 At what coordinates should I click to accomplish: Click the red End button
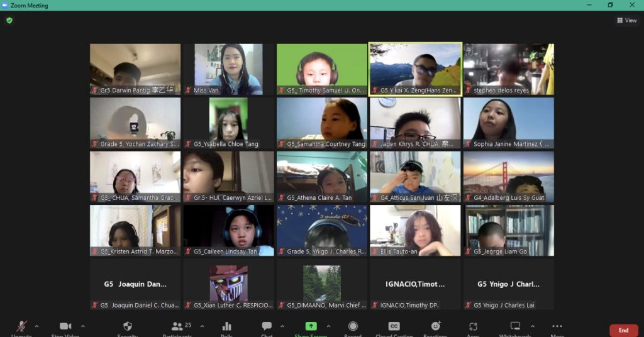coord(623,331)
